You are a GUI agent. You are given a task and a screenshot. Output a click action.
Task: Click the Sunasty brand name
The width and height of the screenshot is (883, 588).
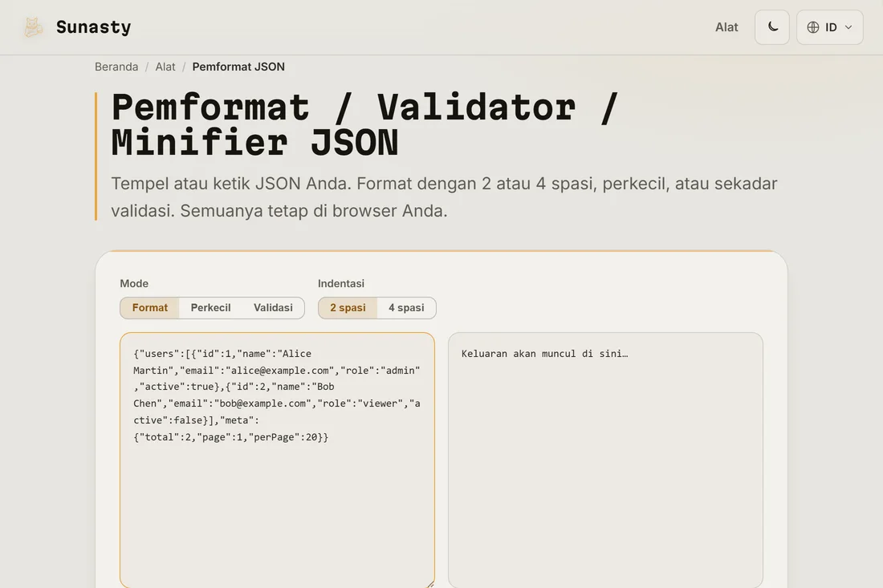[93, 27]
